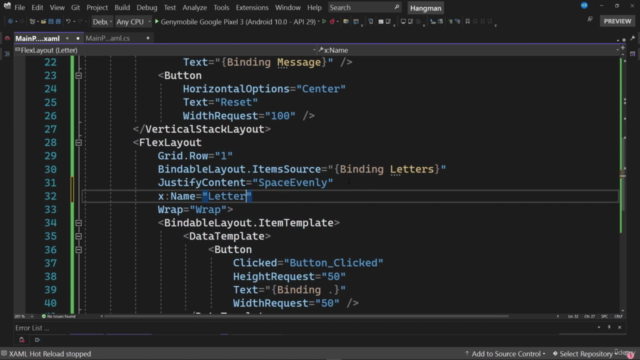Click the PREVIEW button
Screen dimensions: 640x360
point(617,21)
